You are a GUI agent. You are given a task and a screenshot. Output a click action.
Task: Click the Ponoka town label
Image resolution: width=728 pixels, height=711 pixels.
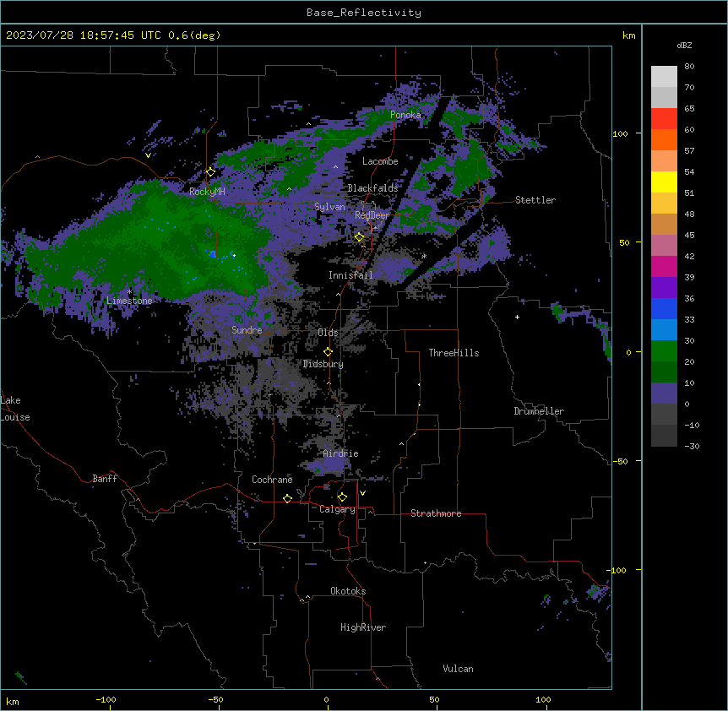click(x=405, y=115)
